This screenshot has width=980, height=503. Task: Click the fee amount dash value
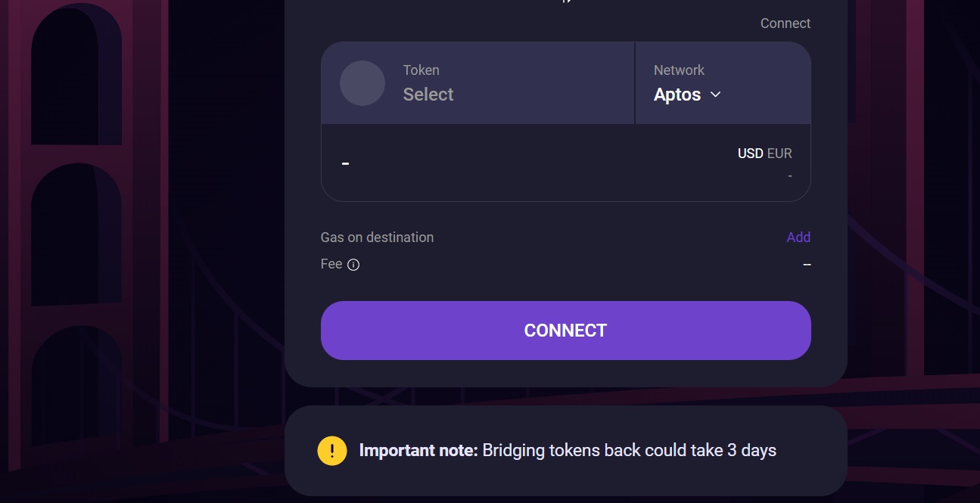[807, 264]
